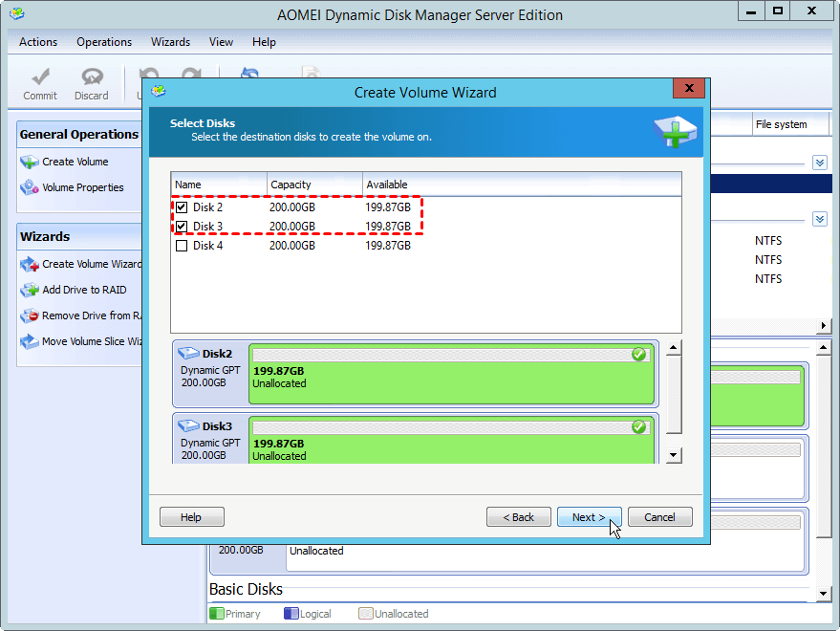Check the Disk 4 checkbox
The image size is (840, 631).
[x=182, y=246]
